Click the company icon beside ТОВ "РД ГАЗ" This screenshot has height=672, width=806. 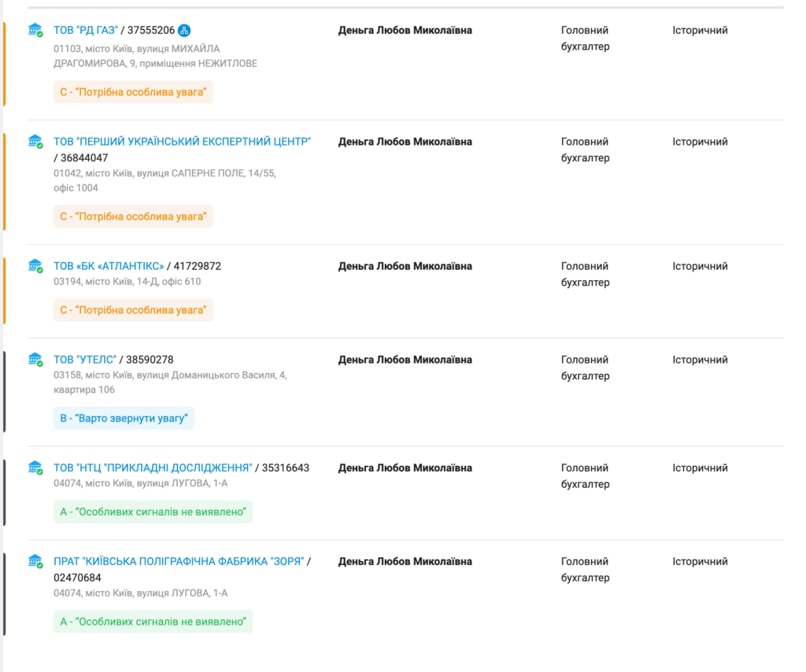(x=35, y=31)
